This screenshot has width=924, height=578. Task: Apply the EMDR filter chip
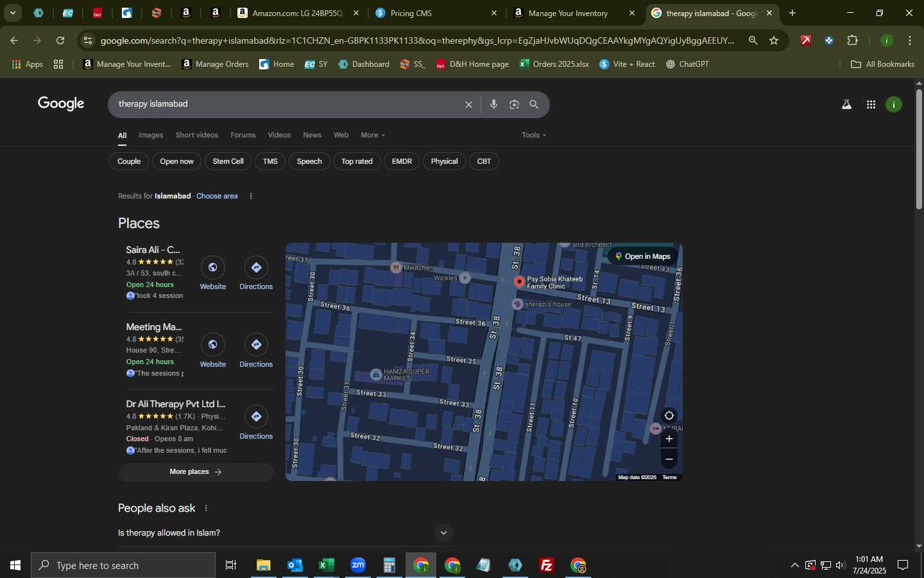click(x=402, y=161)
